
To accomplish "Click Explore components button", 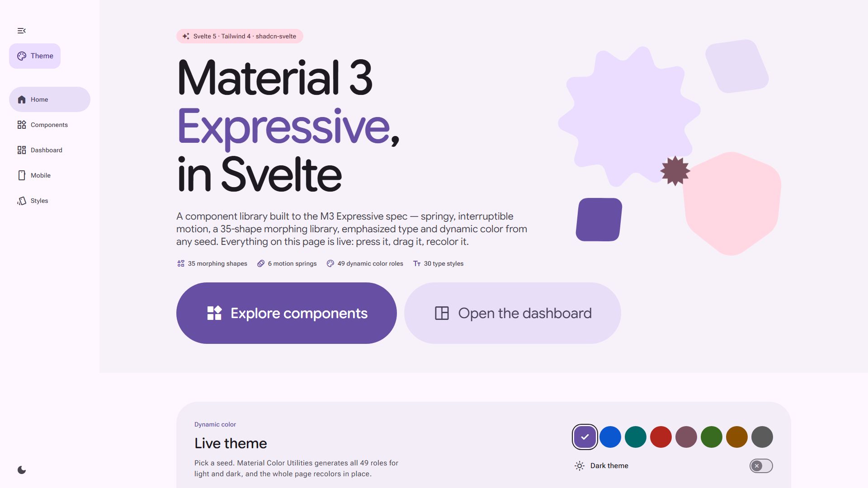I will [x=287, y=313].
